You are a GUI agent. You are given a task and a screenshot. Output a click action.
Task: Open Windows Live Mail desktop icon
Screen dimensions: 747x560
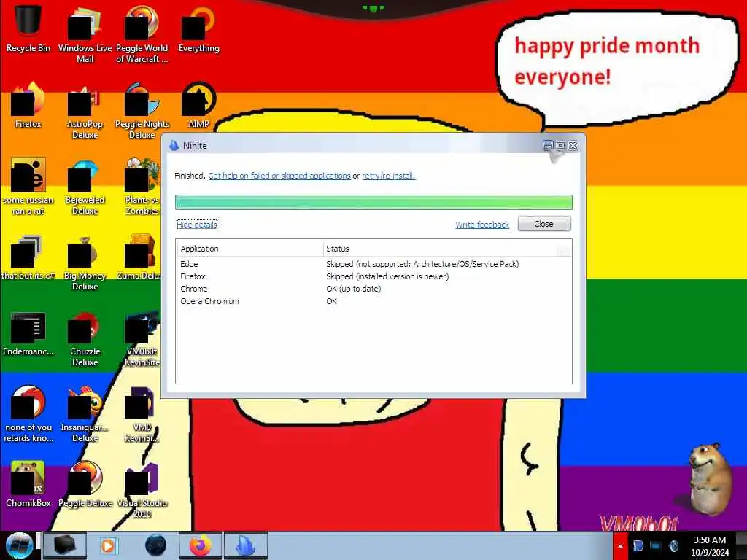(x=85, y=34)
